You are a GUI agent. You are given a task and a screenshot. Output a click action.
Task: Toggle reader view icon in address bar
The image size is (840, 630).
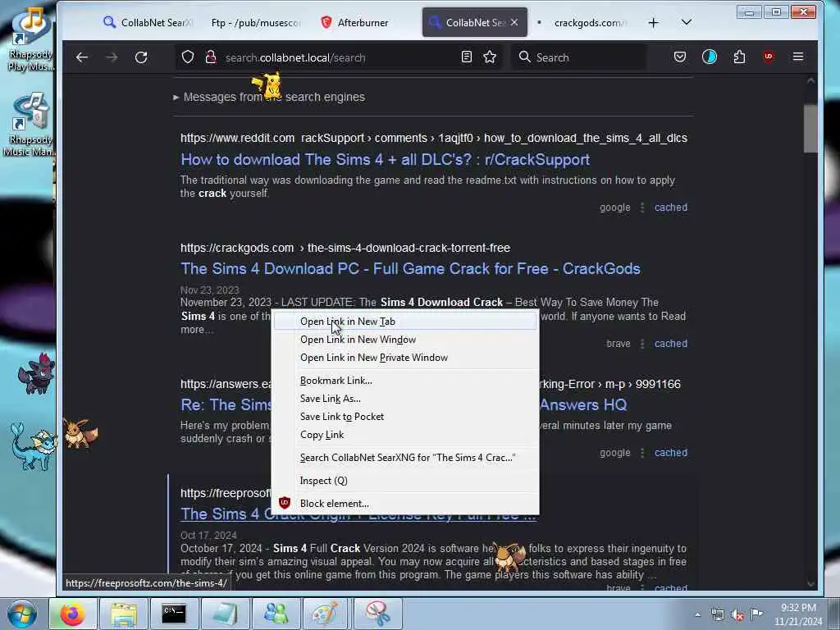point(467,57)
